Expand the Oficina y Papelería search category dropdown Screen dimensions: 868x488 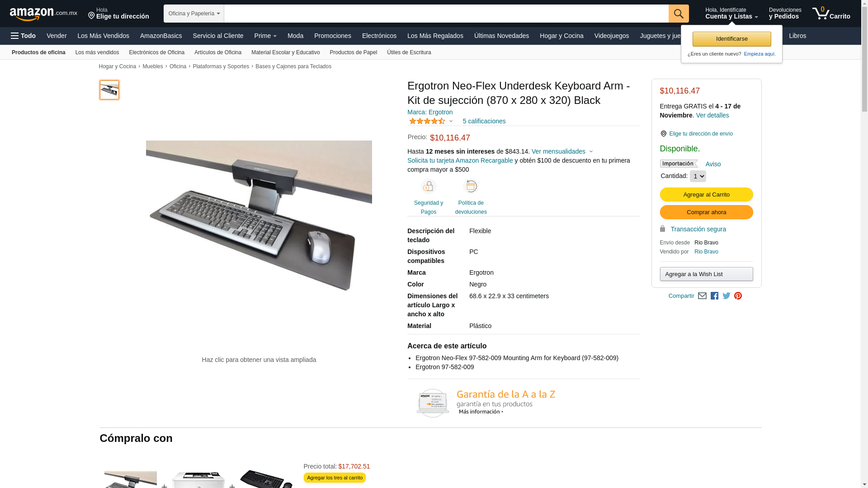click(x=194, y=14)
